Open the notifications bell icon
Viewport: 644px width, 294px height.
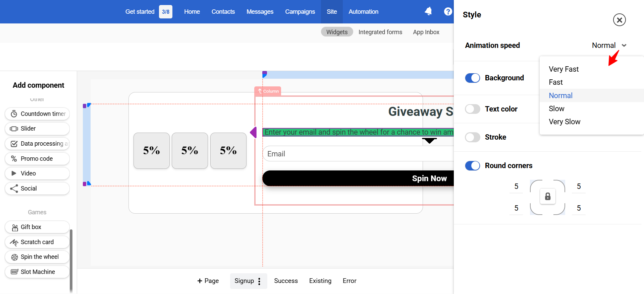(x=428, y=11)
